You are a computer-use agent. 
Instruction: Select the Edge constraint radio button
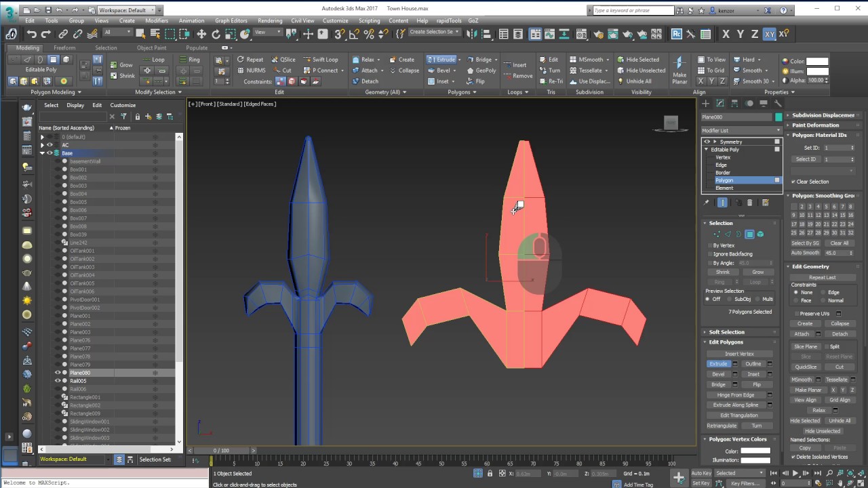(x=823, y=292)
